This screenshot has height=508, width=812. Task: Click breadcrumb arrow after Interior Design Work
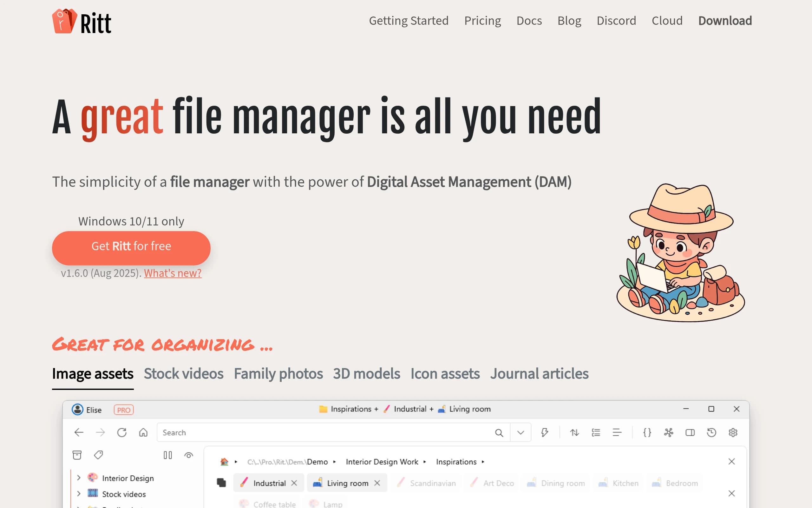pyautogui.click(x=425, y=462)
